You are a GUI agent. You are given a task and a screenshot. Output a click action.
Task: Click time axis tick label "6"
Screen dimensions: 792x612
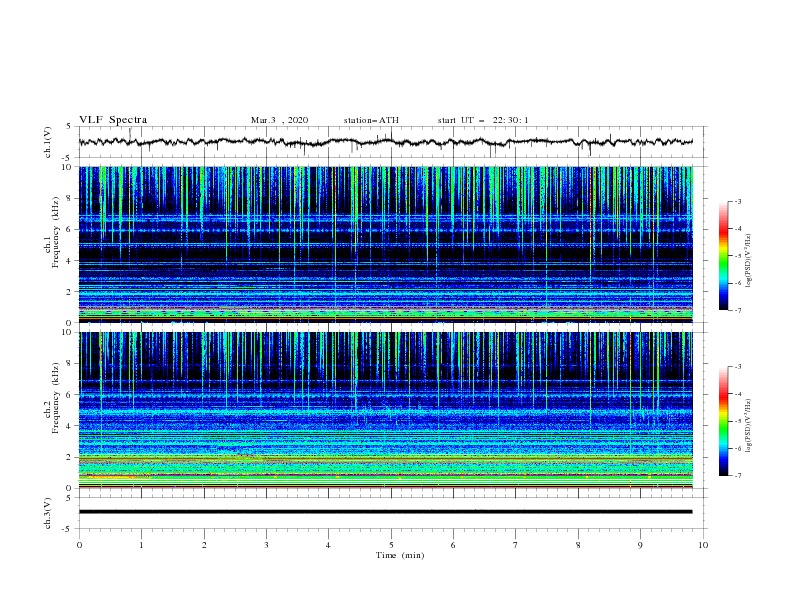[x=453, y=545]
